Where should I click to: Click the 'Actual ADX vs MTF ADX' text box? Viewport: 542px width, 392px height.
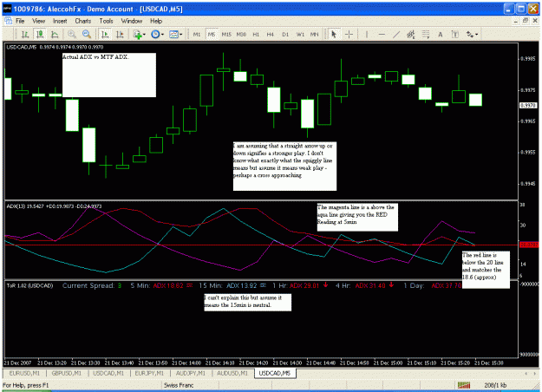point(109,75)
